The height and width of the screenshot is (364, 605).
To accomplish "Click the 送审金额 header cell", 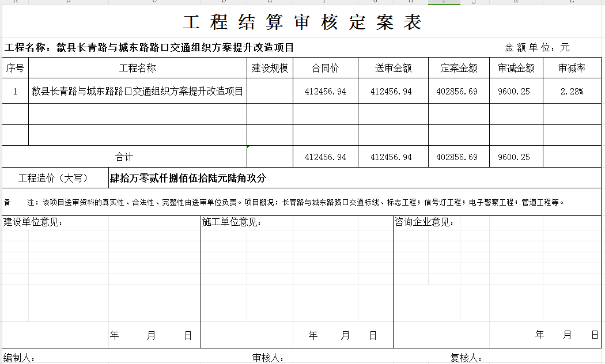I will [x=393, y=68].
